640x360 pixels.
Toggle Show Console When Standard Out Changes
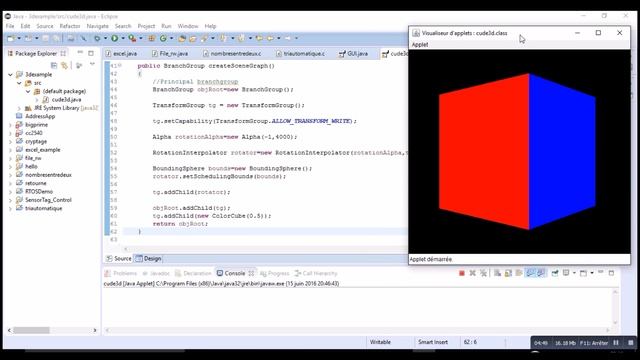click(530, 273)
